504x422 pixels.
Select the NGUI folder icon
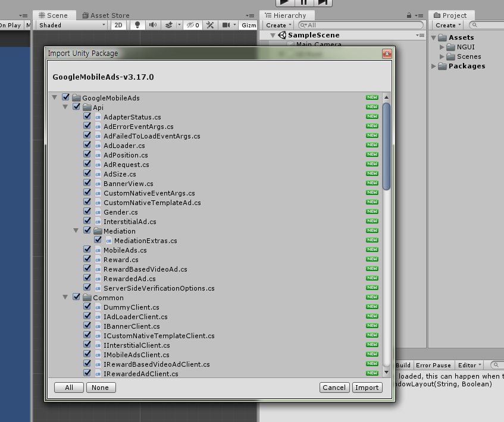click(x=450, y=47)
